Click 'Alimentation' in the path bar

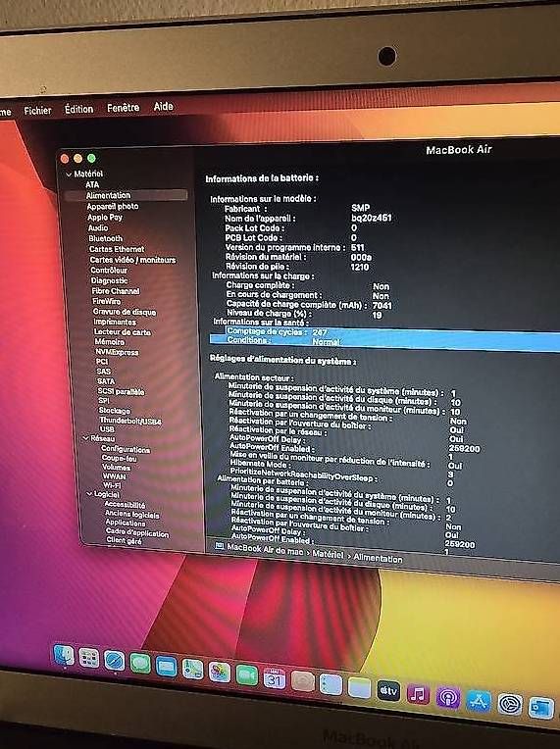(378, 558)
